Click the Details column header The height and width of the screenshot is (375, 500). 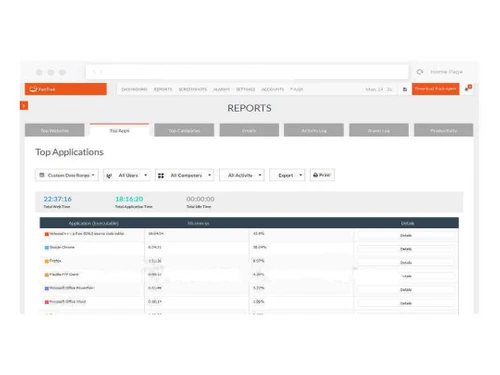point(407,223)
